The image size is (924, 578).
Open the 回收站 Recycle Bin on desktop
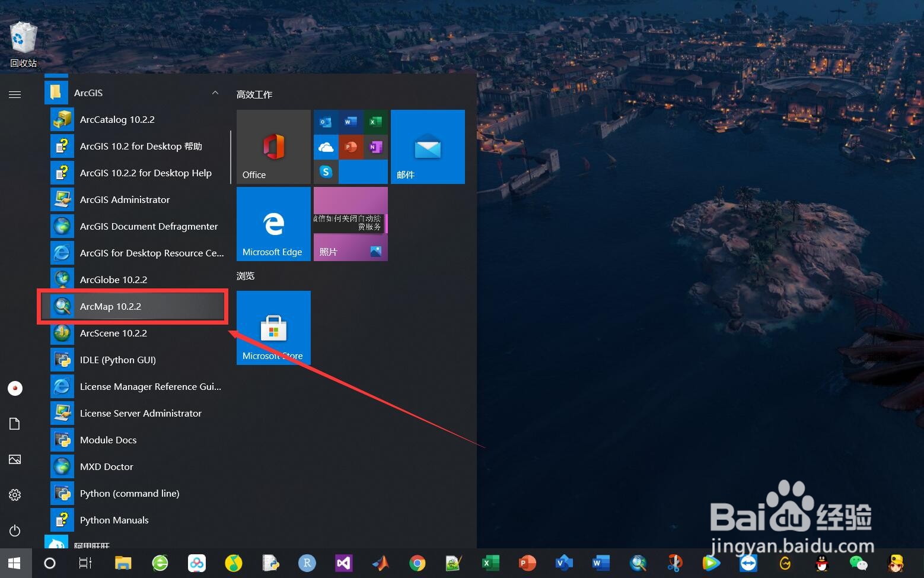pos(23,45)
